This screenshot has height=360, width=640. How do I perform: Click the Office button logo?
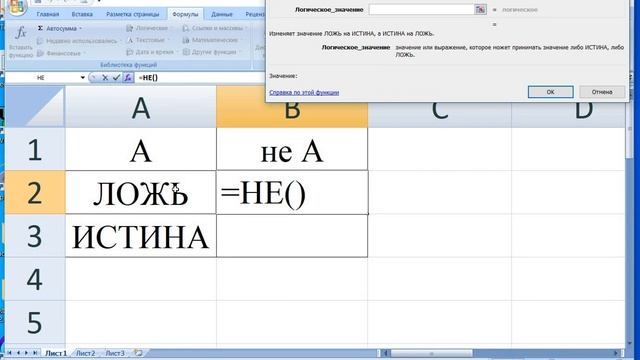click(16, 6)
